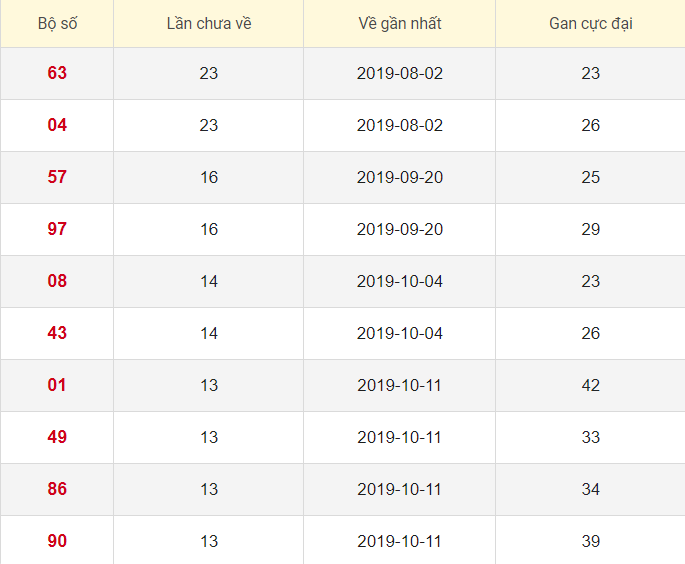The height and width of the screenshot is (564, 685).
Task: Click date 2019-09-20 in row 97
Action: (399, 229)
